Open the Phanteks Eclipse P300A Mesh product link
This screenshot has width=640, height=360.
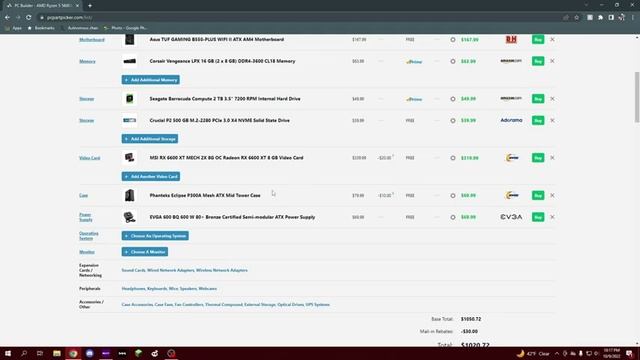tap(205, 196)
